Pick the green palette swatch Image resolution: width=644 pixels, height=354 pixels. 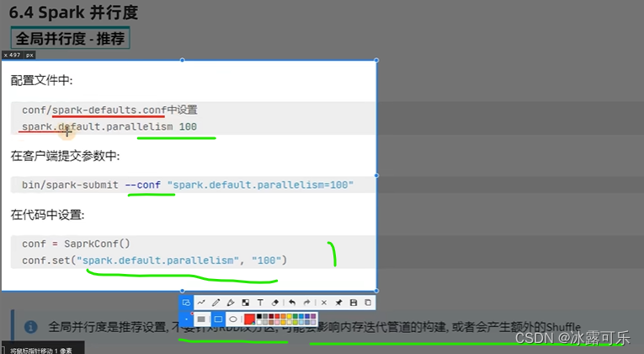[295, 316]
